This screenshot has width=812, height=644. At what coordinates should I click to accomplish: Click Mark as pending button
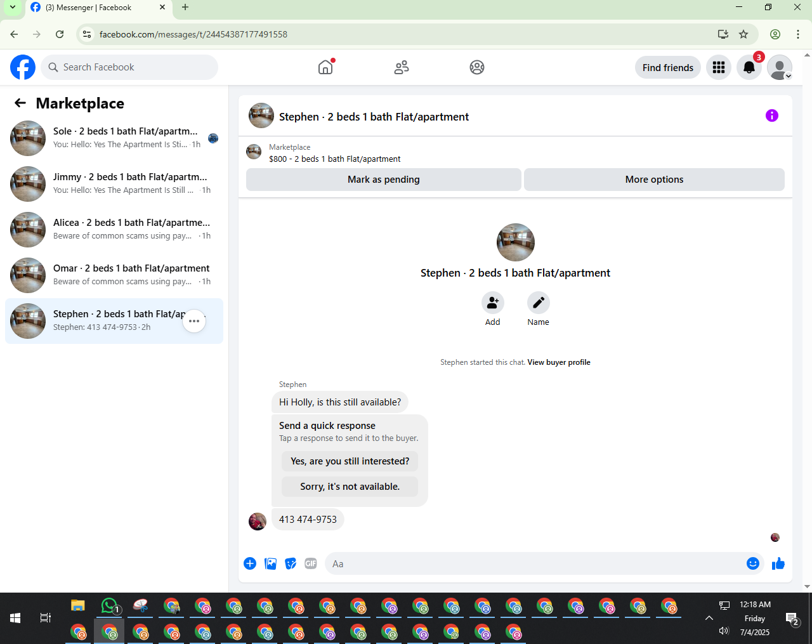[384, 180]
